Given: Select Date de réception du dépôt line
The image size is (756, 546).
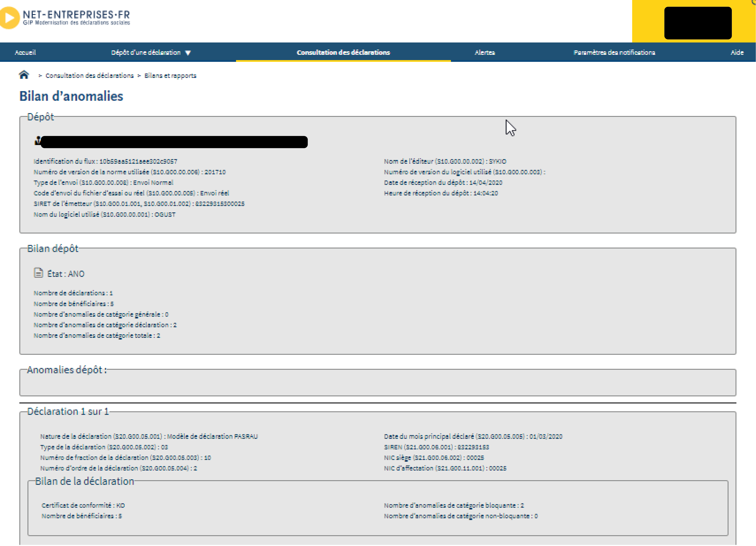Looking at the screenshot, I should (x=443, y=183).
